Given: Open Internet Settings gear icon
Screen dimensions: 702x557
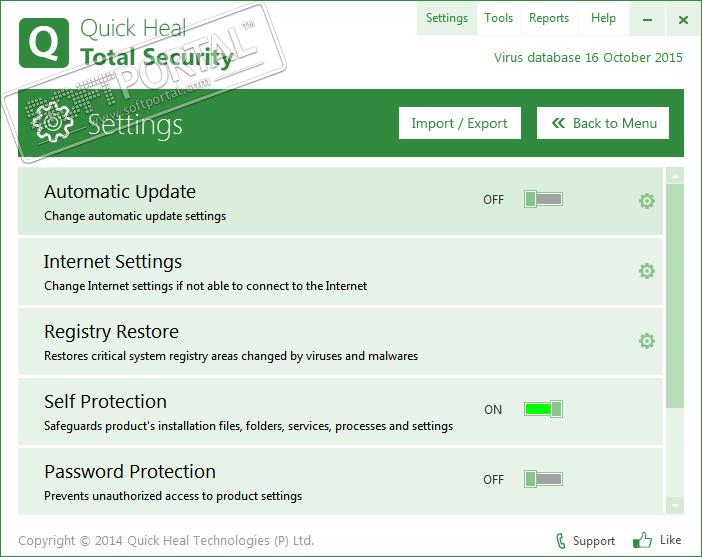Looking at the screenshot, I should click(647, 271).
